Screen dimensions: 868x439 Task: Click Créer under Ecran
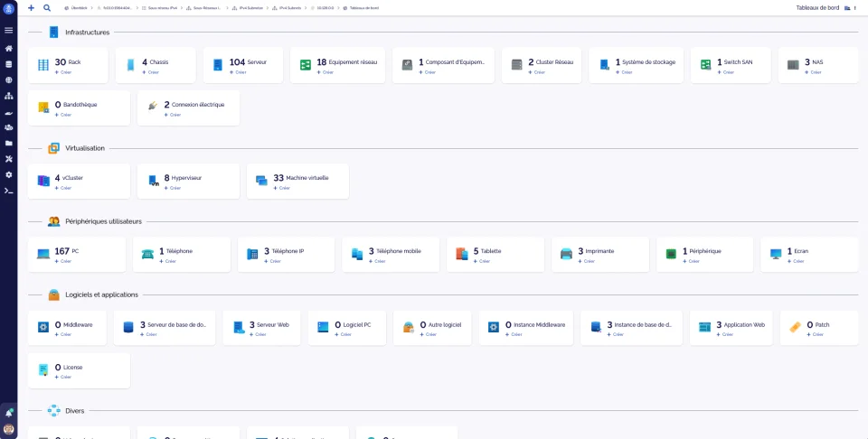[796, 261]
